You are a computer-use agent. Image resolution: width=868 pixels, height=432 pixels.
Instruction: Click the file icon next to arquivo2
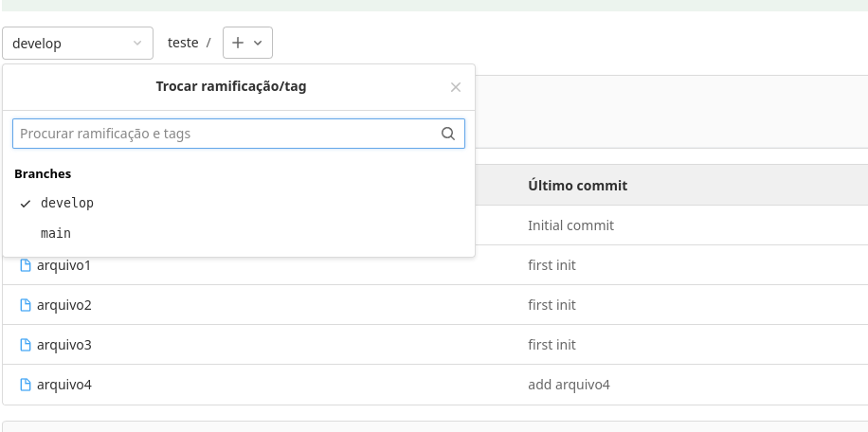coord(26,305)
